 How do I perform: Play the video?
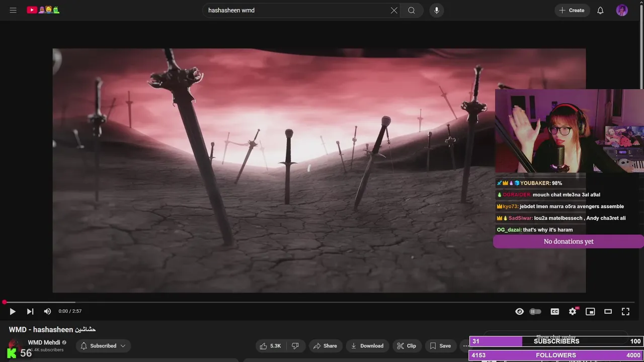coord(13,312)
